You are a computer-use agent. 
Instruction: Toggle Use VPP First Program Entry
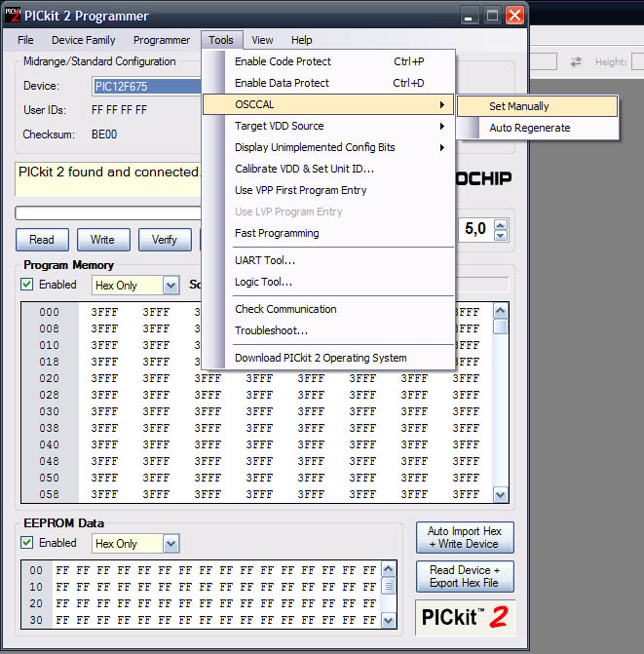[x=328, y=190]
